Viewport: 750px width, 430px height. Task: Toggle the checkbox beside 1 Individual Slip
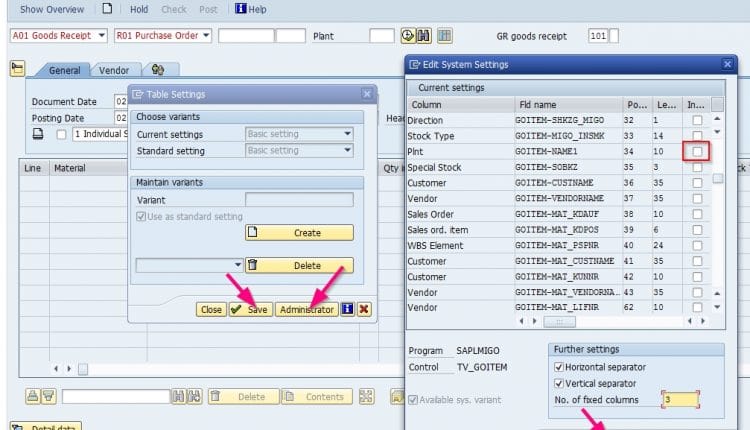tap(61, 134)
